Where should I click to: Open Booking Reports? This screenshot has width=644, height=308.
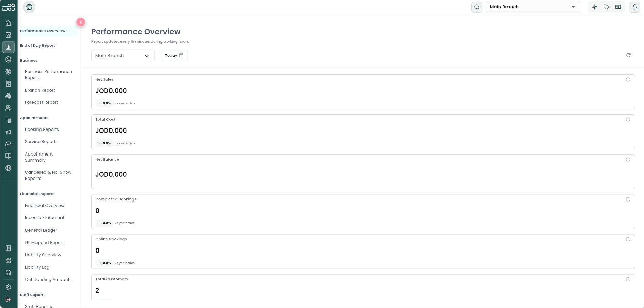(42, 129)
